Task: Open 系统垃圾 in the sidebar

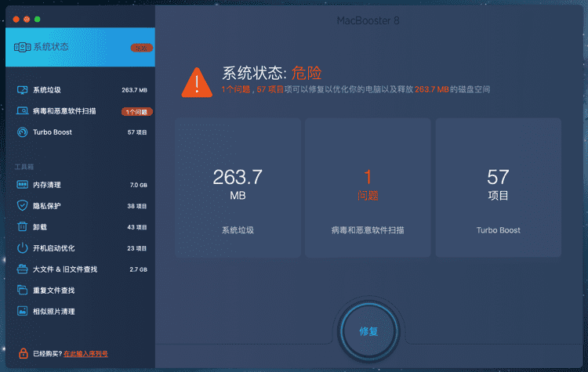Action: tap(80, 90)
